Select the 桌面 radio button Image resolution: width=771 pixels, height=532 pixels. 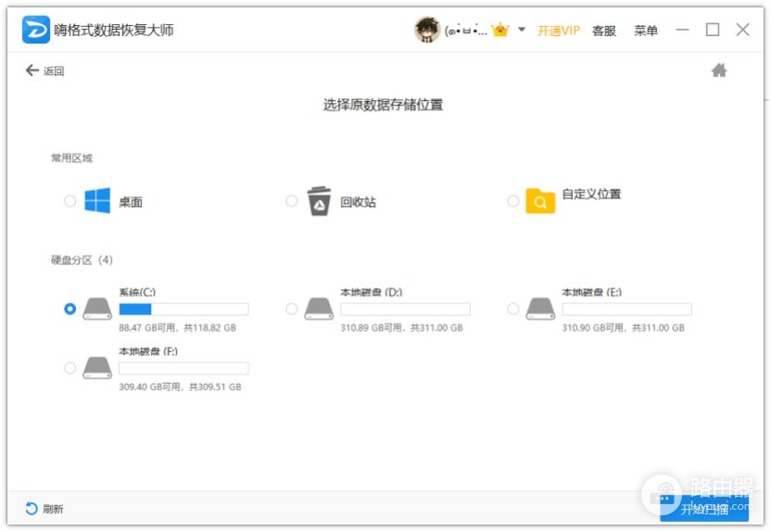[70, 200]
